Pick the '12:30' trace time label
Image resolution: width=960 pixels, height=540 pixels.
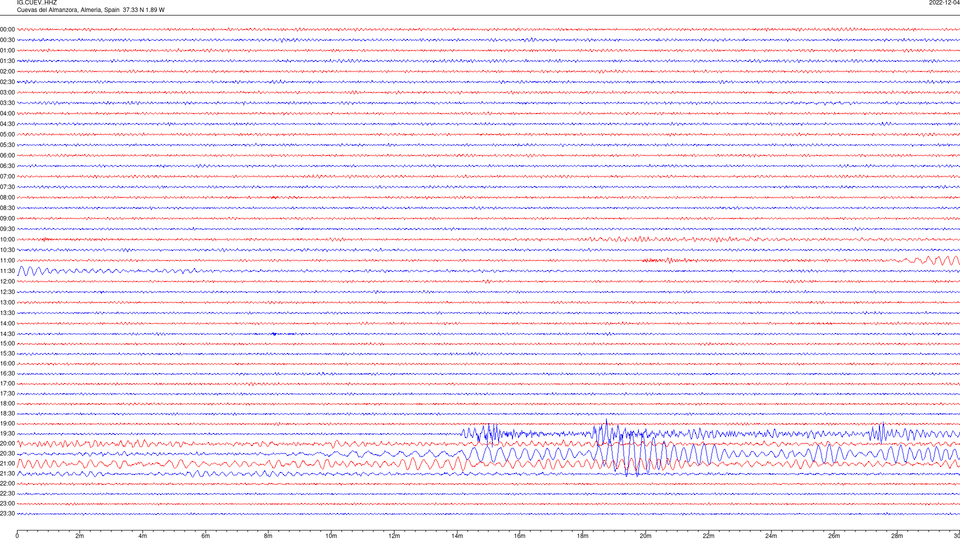coord(7,292)
